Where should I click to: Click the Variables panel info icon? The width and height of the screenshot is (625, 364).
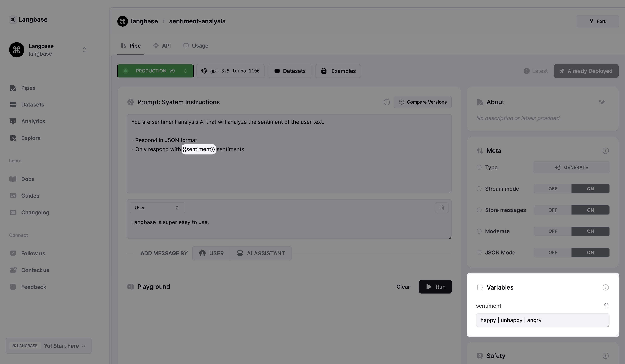click(605, 287)
